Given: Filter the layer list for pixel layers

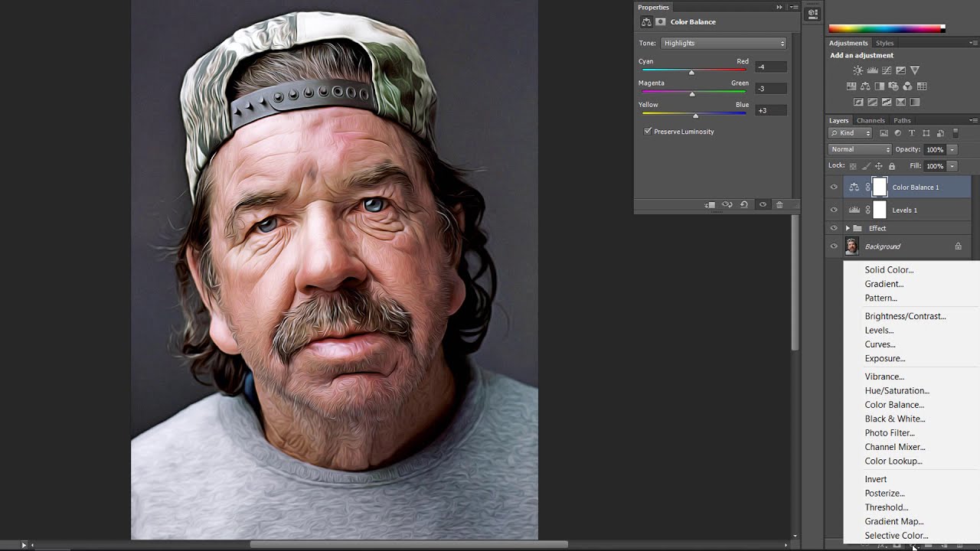Looking at the screenshot, I should tap(884, 133).
